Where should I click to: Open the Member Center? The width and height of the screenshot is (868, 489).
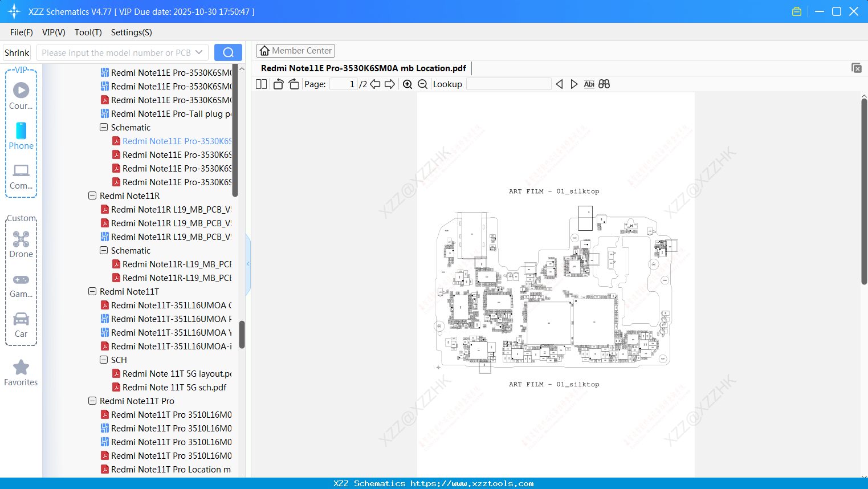point(295,50)
